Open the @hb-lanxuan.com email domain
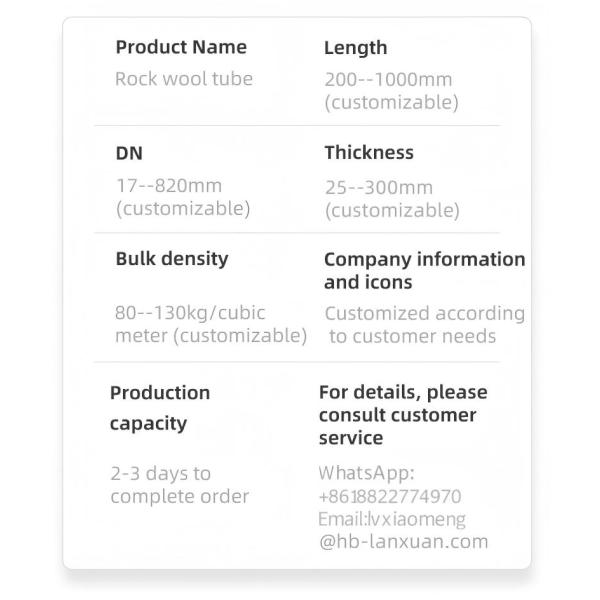The image size is (600, 600). (x=403, y=542)
